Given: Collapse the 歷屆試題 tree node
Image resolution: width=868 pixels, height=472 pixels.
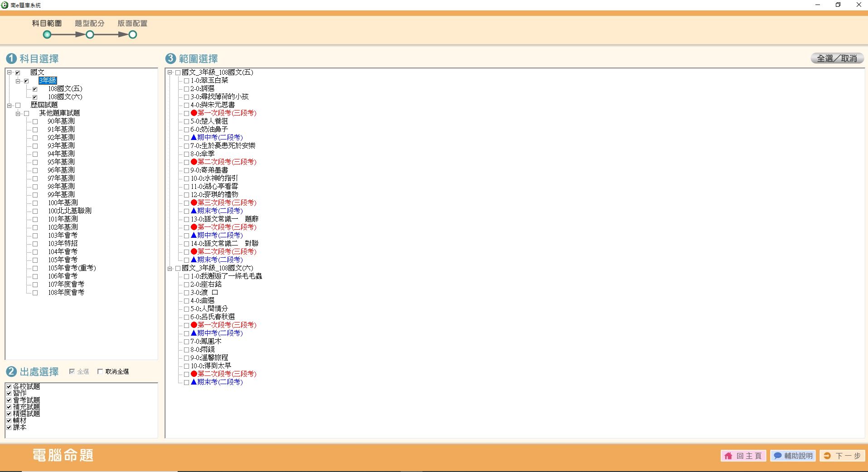Looking at the screenshot, I should pyautogui.click(x=9, y=105).
